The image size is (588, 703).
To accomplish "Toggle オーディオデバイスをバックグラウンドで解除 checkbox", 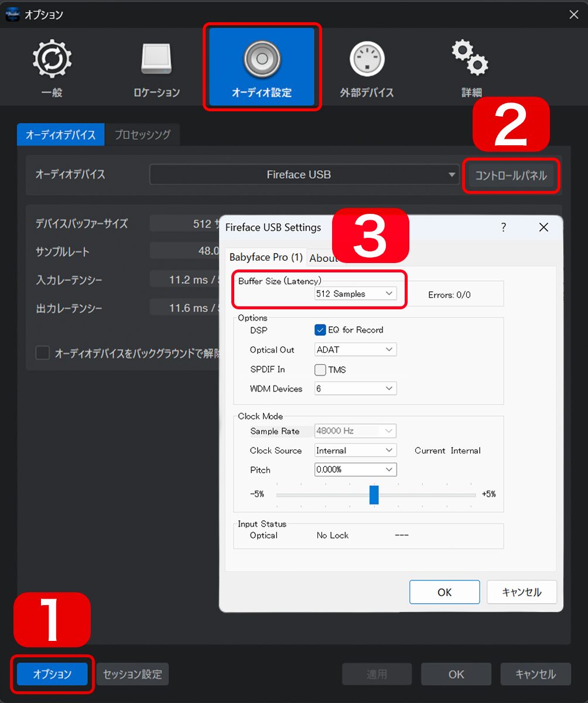I will point(43,353).
